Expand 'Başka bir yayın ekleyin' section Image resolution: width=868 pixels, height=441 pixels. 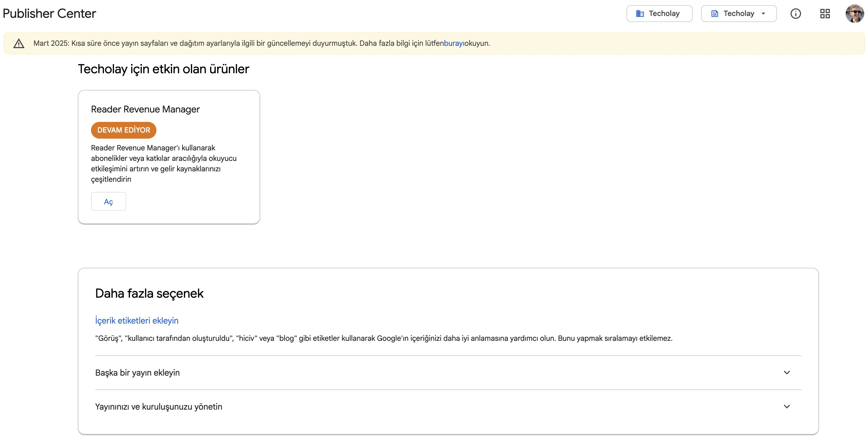point(448,373)
